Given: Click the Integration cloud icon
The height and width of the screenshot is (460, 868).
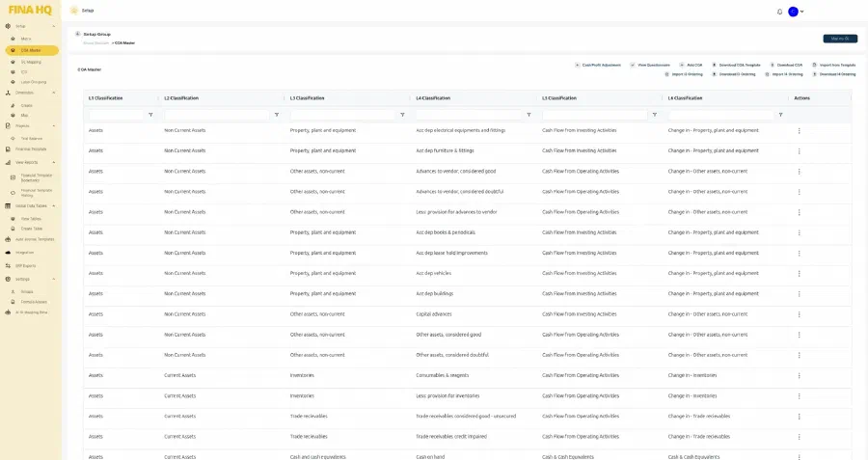Looking at the screenshot, I should 8,253.
